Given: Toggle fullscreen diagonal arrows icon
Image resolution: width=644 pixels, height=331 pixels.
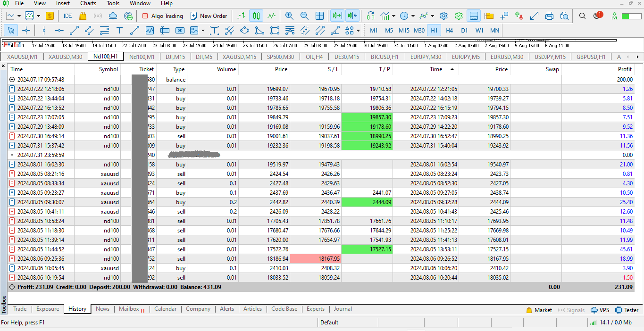Looking at the screenshot, I should (534, 16).
